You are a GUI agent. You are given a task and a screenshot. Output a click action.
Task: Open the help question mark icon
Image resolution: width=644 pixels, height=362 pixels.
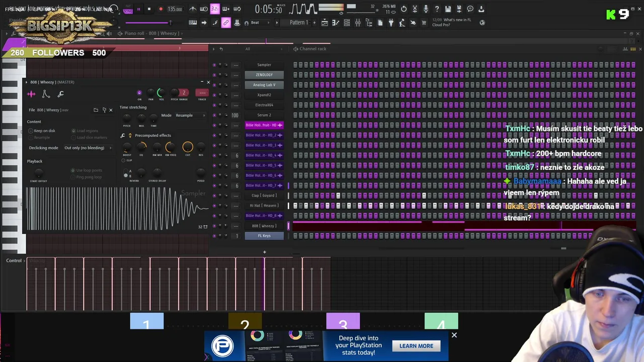pos(437,9)
